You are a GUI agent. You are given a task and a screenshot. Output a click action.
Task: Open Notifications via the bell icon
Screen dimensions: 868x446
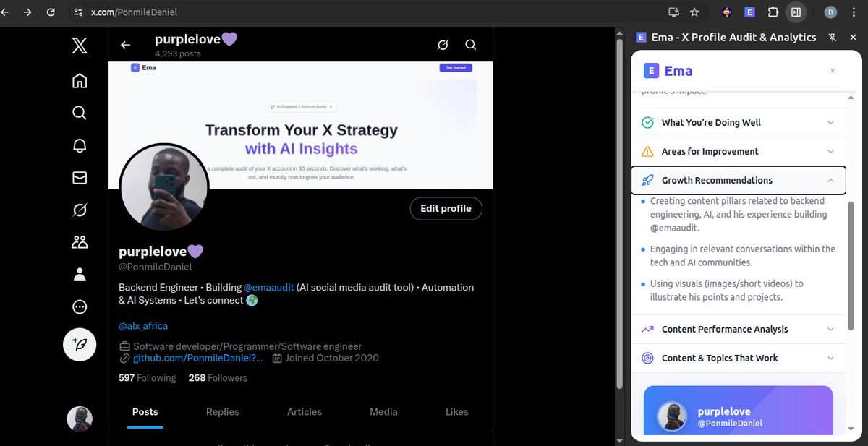point(80,145)
